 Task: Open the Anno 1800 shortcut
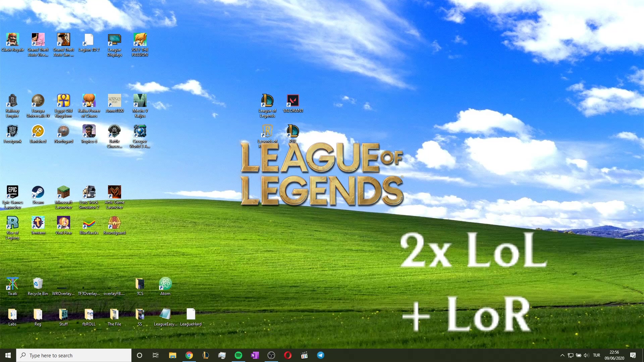pyautogui.click(x=114, y=103)
